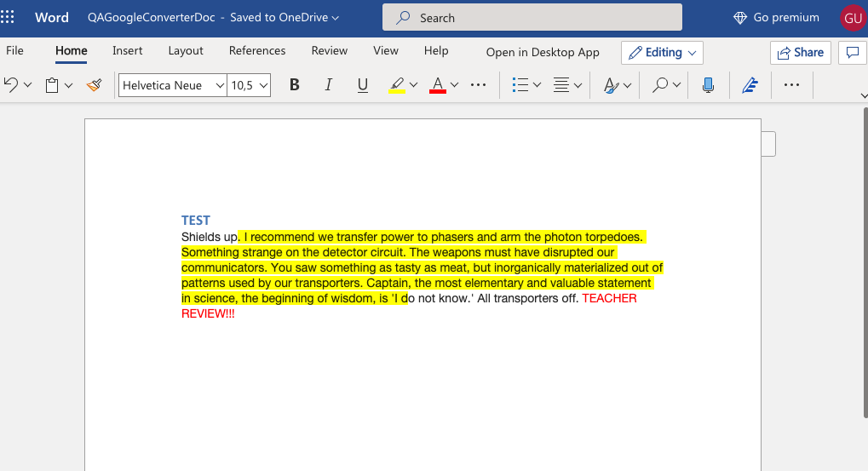Open the File menu
Viewport: 868px width, 471px height.
coord(15,50)
